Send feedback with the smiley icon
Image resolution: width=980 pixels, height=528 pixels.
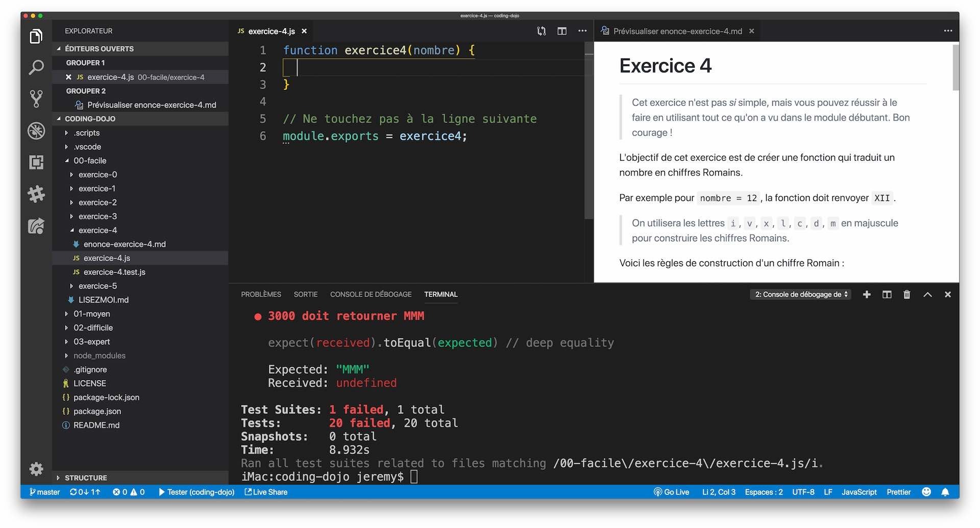point(926,492)
